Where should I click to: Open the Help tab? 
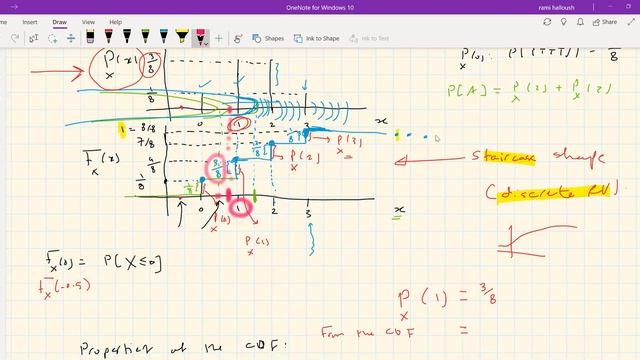tap(116, 22)
